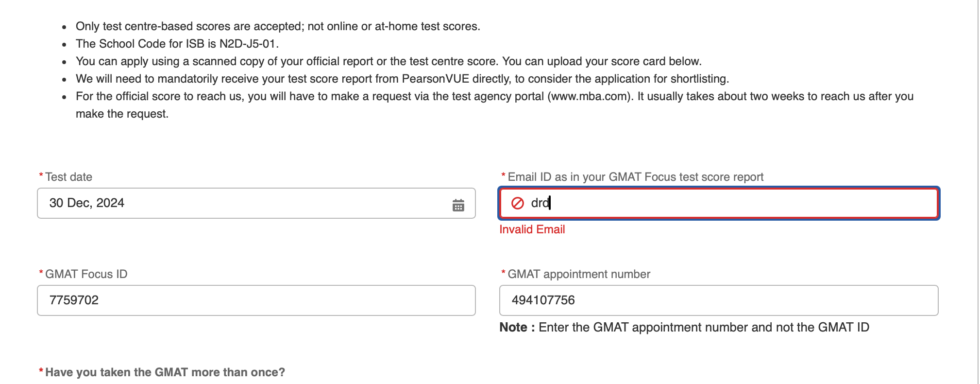Click the 'Have you taken the GMAT more than once?' question
The width and height of the screenshot is (980, 384).
click(165, 372)
